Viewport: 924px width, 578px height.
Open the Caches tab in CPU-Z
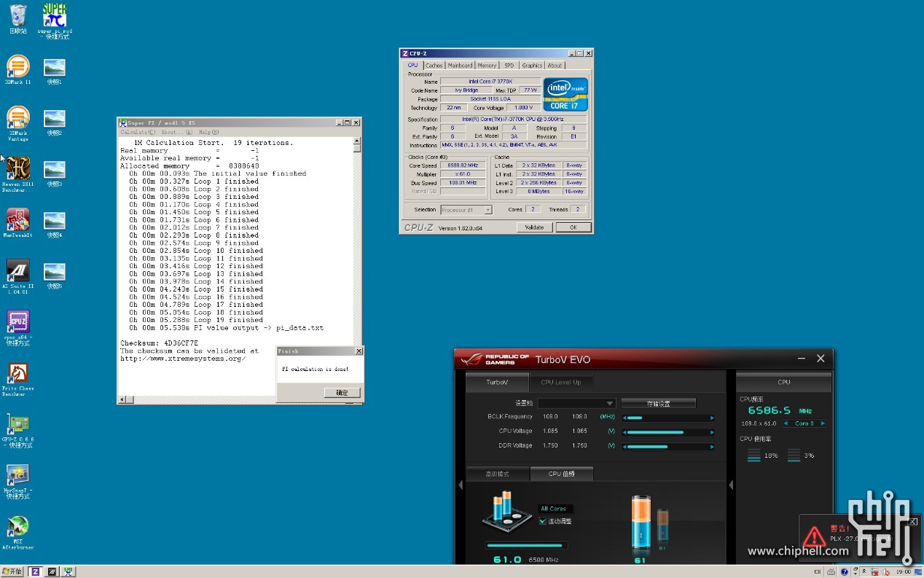pos(434,66)
